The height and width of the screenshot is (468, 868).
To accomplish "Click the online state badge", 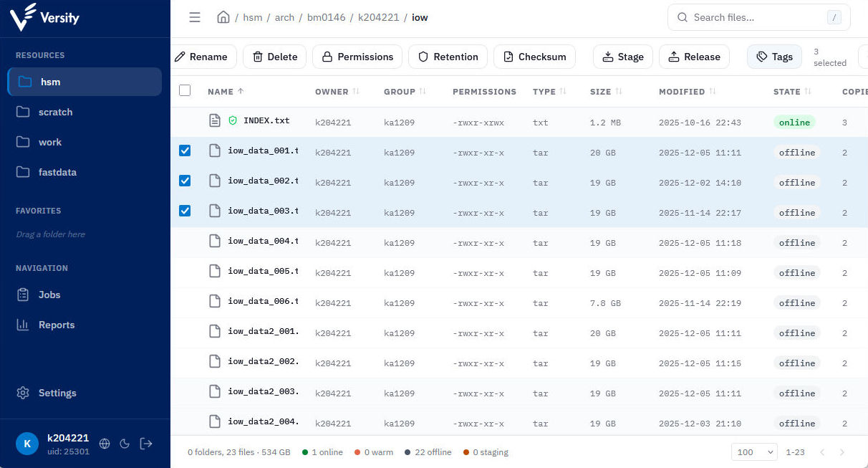I will [794, 122].
